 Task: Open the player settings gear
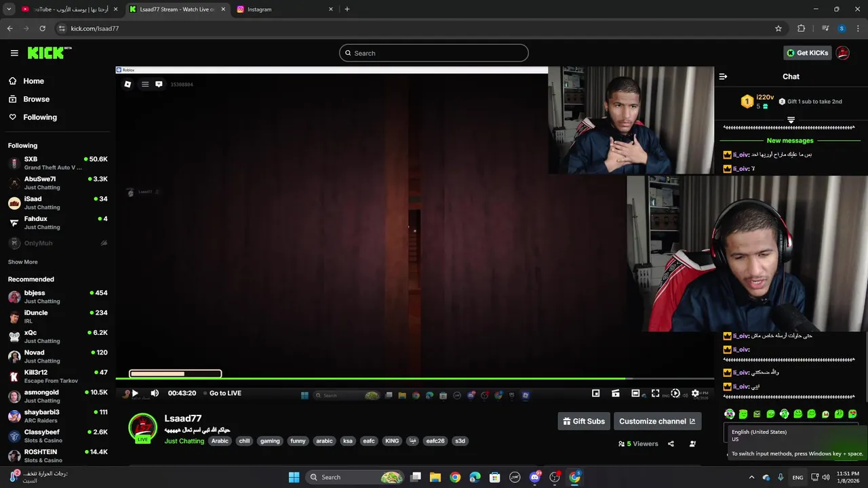tap(695, 393)
